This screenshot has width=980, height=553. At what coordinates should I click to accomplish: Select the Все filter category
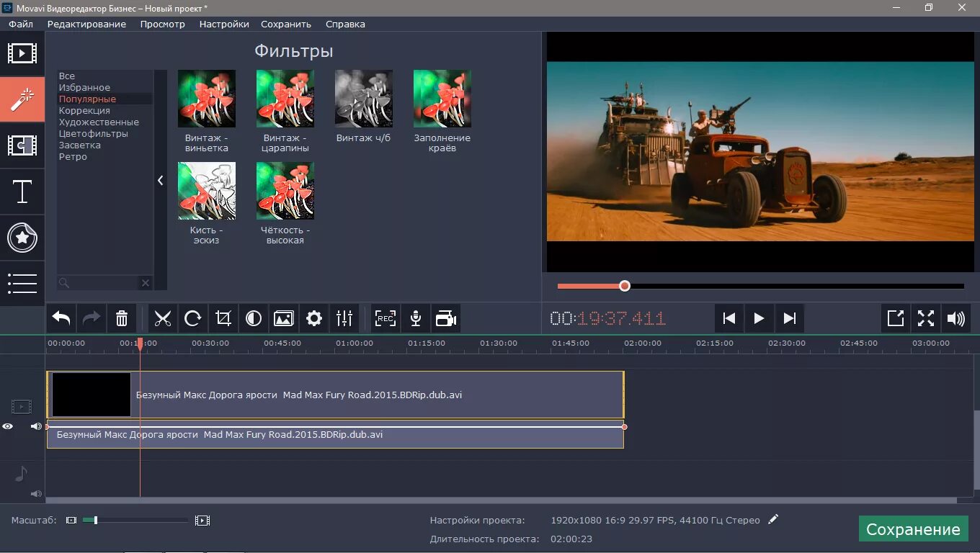coord(67,76)
